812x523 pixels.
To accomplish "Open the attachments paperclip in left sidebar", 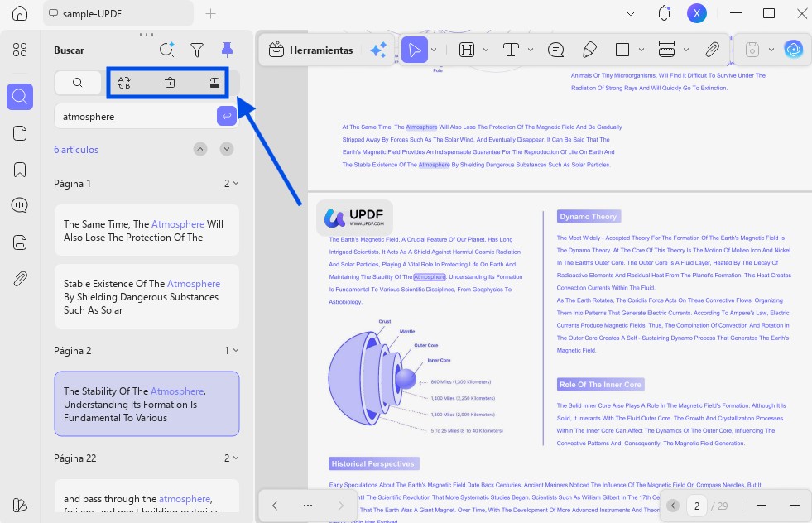I will (20, 279).
